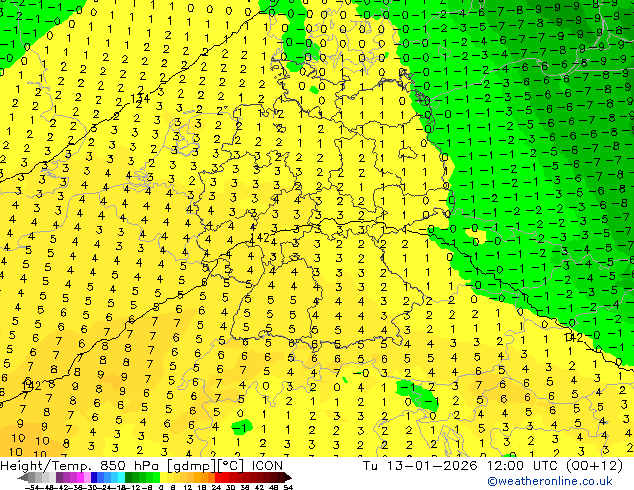Click the '(00+12)' forecast run text
This screenshot has height=490, width=634.
click(x=594, y=466)
